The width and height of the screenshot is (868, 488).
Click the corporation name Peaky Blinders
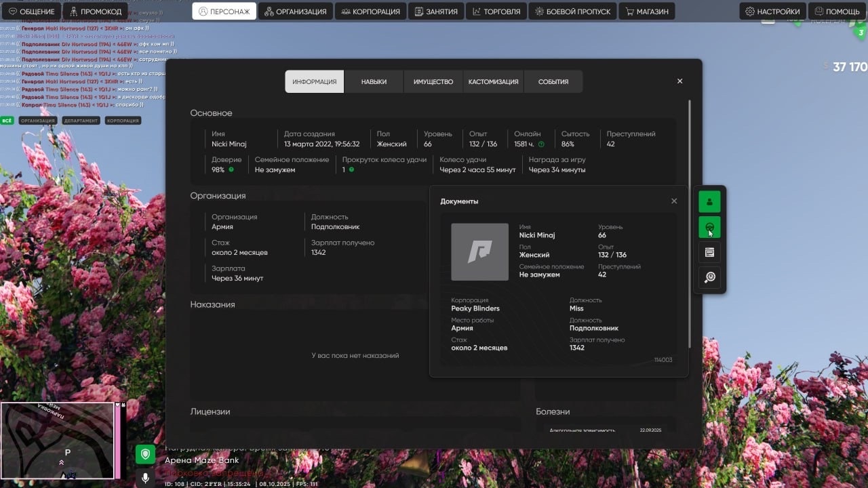[475, 308]
